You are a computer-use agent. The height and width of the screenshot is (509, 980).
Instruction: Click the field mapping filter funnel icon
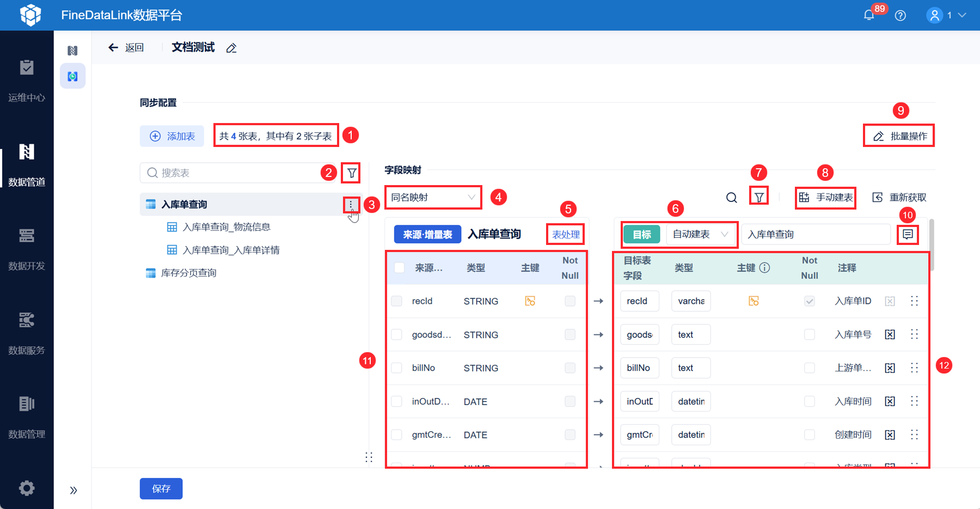(759, 197)
